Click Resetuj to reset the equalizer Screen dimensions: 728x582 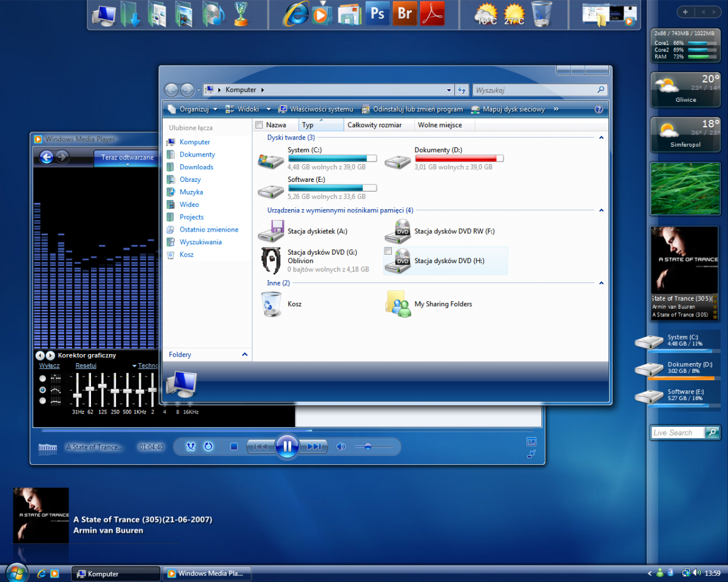coord(86,366)
